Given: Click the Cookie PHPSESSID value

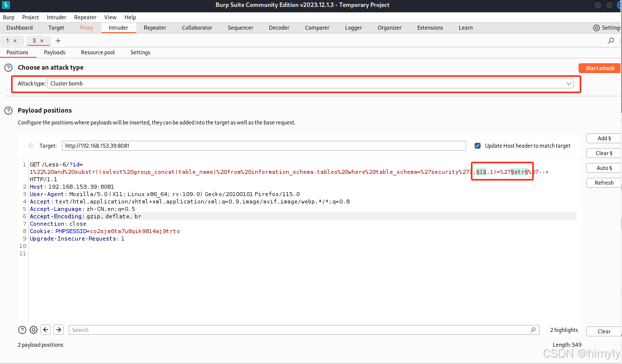Looking at the screenshot, I should pos(134,231).
